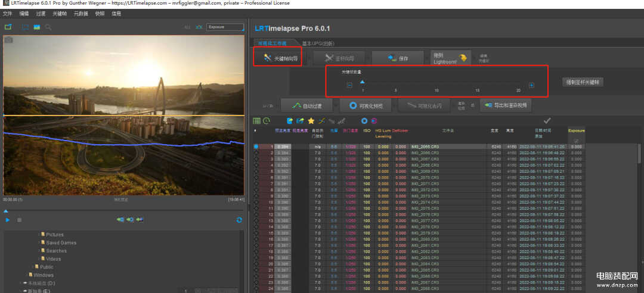This screenshot has width=644, height=293.
Task: Click the blue landscape image icon
Action: coord(36,27)
